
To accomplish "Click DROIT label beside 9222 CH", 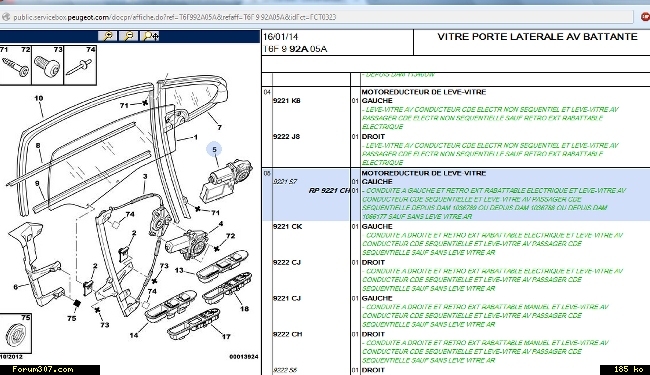I will click(x=374, y=334).
